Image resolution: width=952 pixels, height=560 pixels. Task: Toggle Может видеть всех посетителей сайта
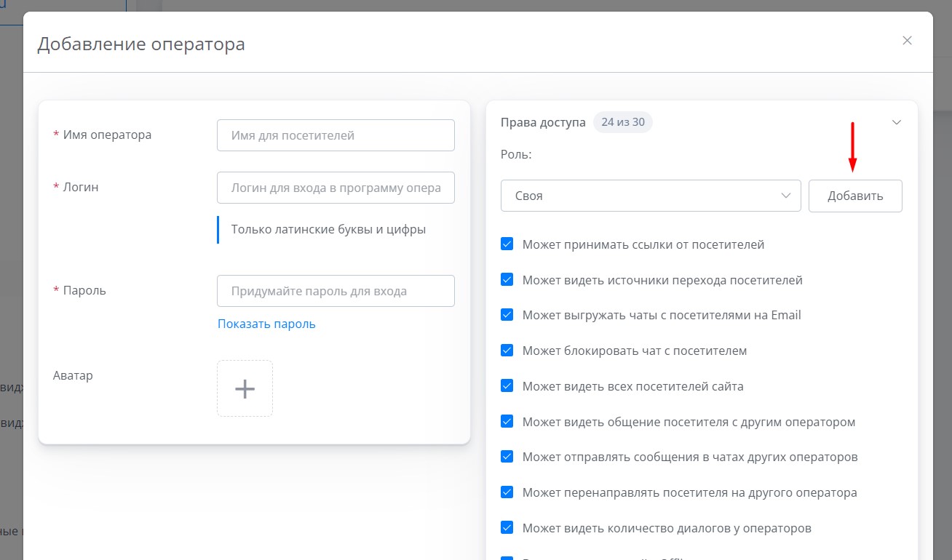click(507, 386)
